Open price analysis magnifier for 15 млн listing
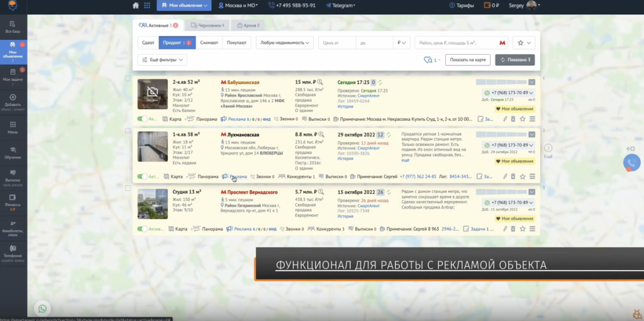The height and width of the screenshot is (321, 644). pos(321,82)
